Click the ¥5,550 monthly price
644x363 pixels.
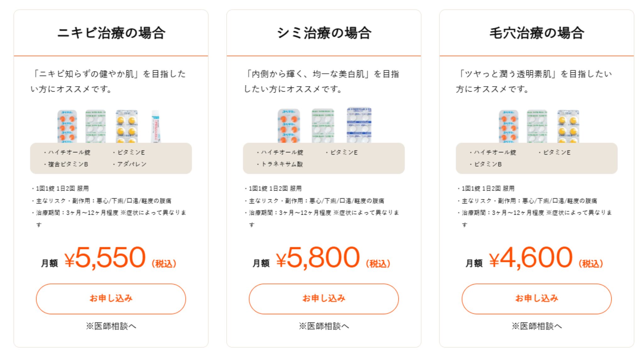click(105, 258)
